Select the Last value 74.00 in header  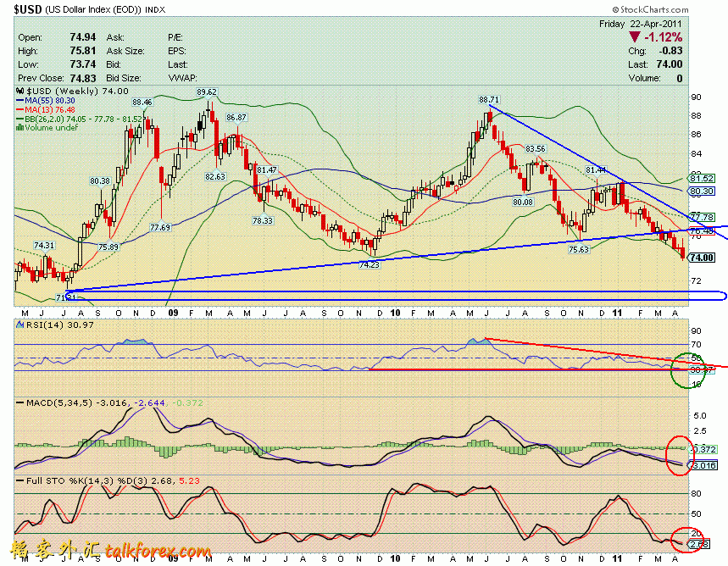670,64
